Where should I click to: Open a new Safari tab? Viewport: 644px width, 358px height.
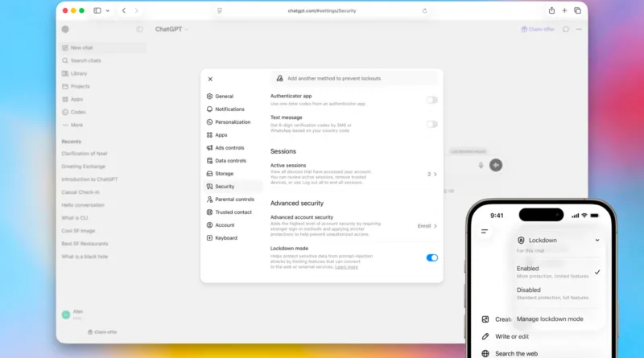(564, 10)
